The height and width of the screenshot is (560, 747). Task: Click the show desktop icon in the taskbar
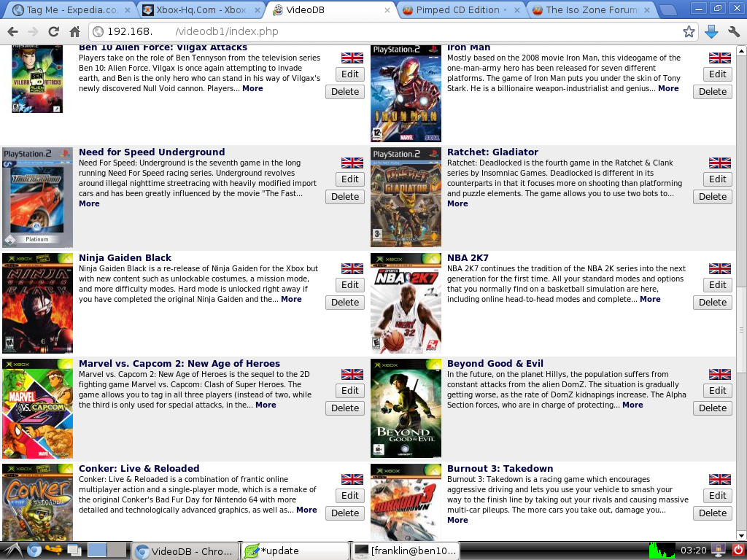[74, 551]
